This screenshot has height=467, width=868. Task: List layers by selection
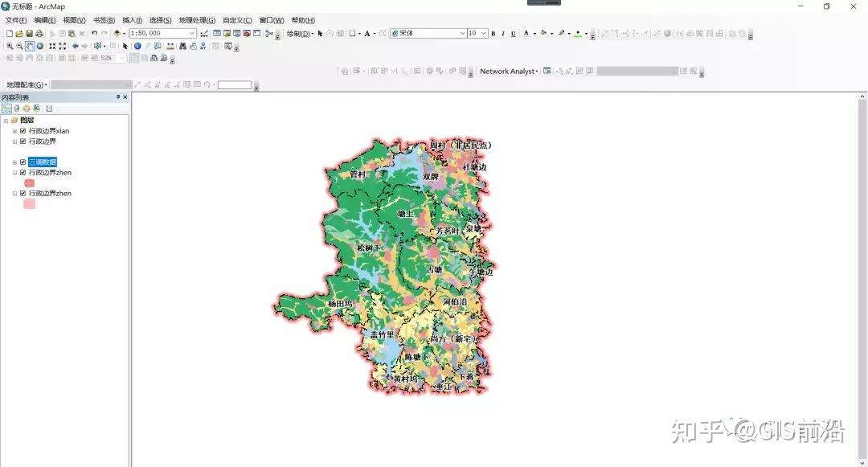[x=36, y=109]
